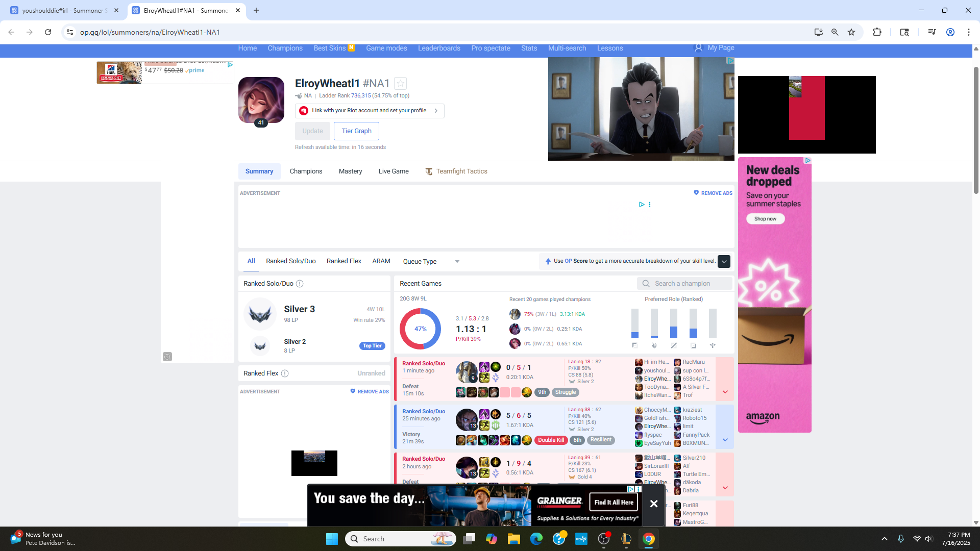The image size is (980, 551).
Task: Click champion portrait of the 5/6/5 game
Action: tap(467, 420)
